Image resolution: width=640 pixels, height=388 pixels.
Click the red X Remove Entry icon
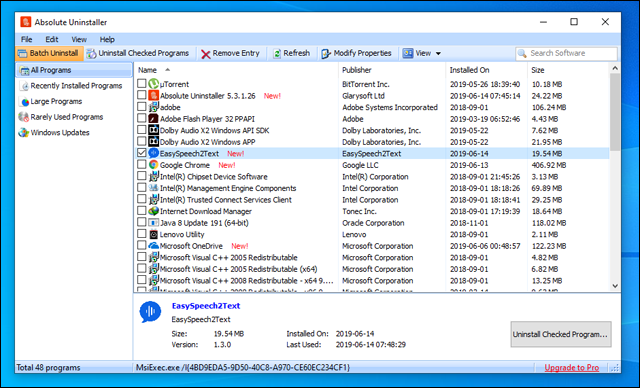[x=206, y=54]
